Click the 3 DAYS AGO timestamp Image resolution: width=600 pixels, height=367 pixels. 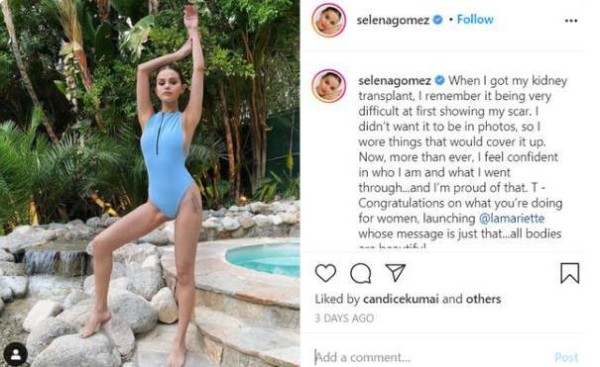point(344,318)
